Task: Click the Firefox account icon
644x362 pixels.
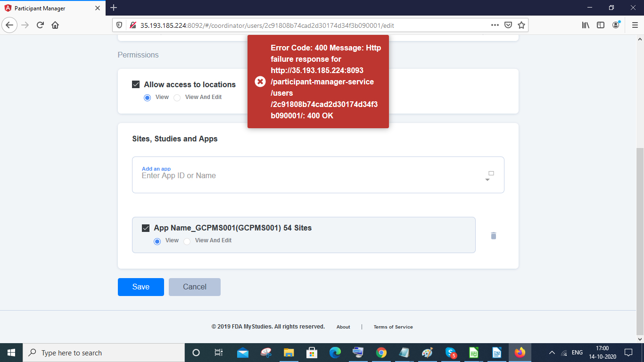Action: pyautogui.click(x=615, y=25)
